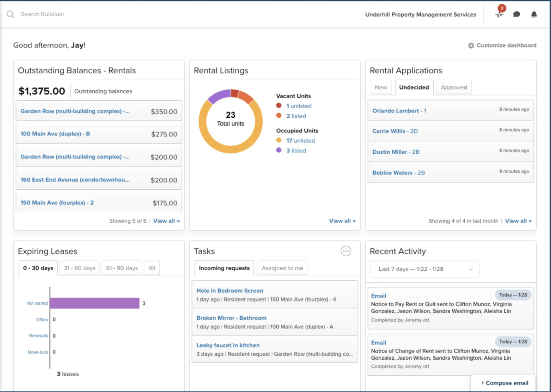This screenshot has height=392, width=551.
Task: Open the Notice of Change of Rent Email activity
Action: point(451,354)
